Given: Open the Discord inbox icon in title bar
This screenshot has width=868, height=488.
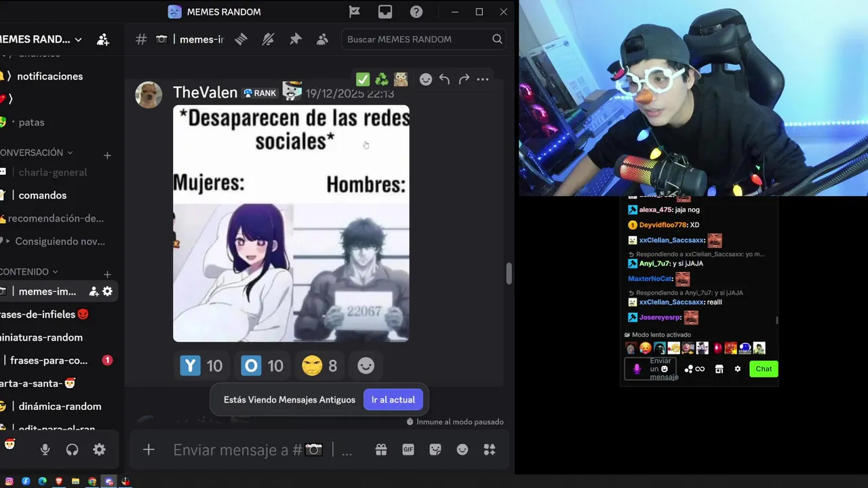Looking at the screenshot, I should [385, 12].
